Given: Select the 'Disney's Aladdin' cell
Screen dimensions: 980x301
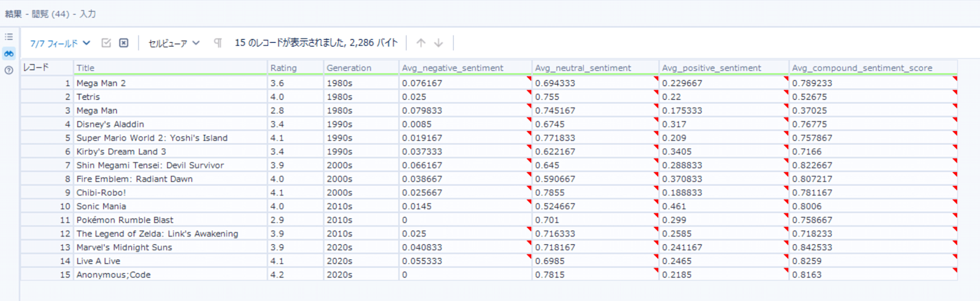Looking at the screenshot, I should pos(171,124).
